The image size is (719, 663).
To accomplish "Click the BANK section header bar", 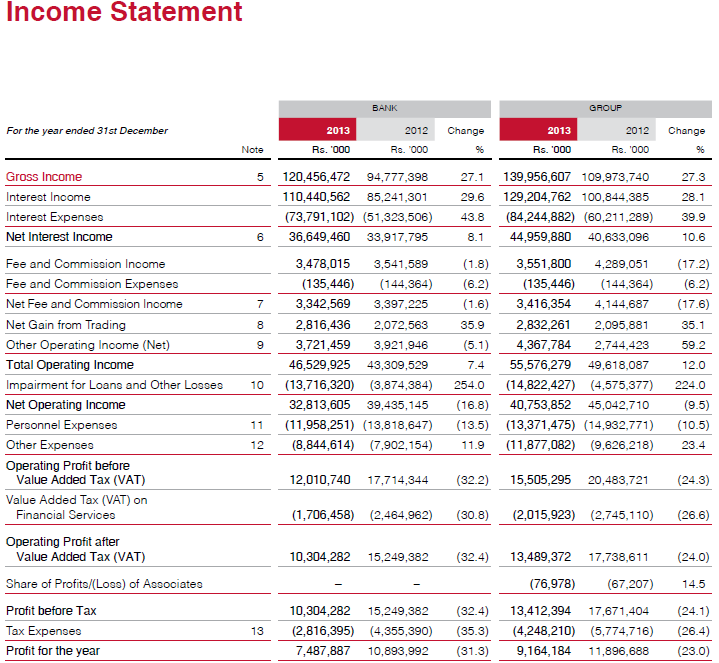I will pyautogui.click(x=384, y=107).
